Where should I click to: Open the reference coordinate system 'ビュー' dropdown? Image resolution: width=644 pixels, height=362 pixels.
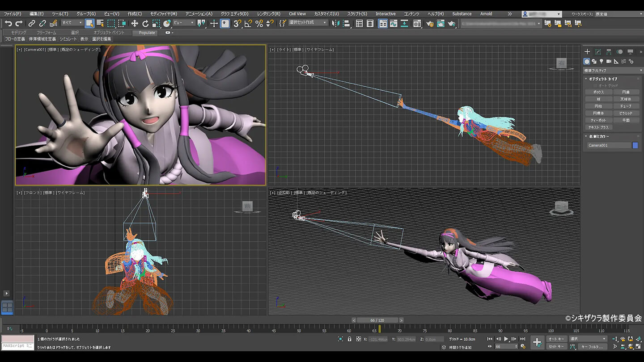tap(184, 23)
